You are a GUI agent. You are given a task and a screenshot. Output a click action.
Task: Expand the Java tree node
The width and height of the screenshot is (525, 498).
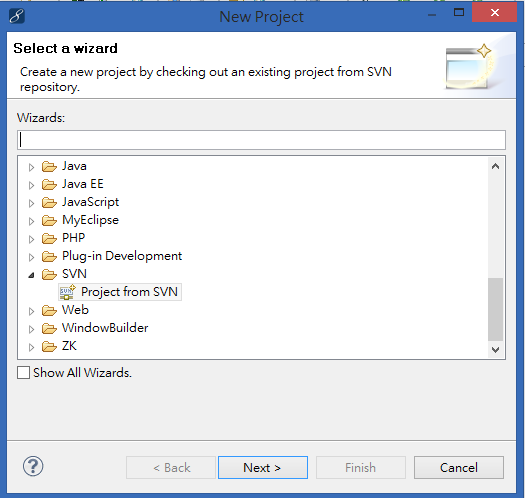[x=31, y=167]
